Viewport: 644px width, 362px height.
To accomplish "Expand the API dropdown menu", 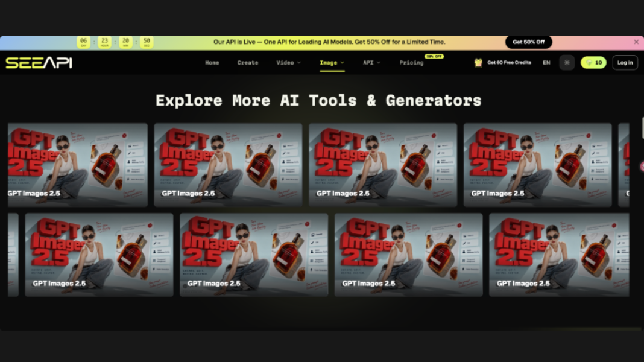I will [x=371, y=63].
